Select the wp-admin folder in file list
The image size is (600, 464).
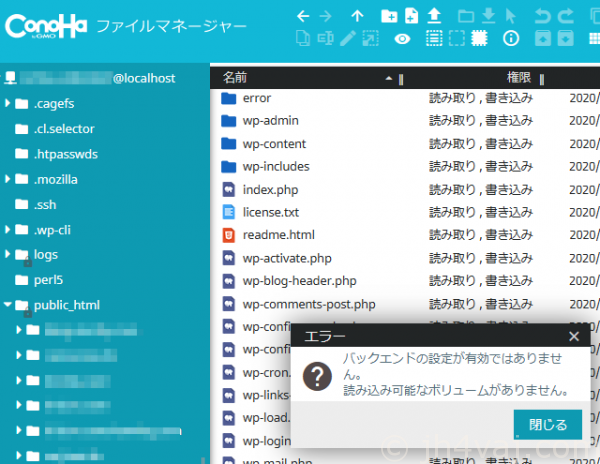(x=270, y=121)
